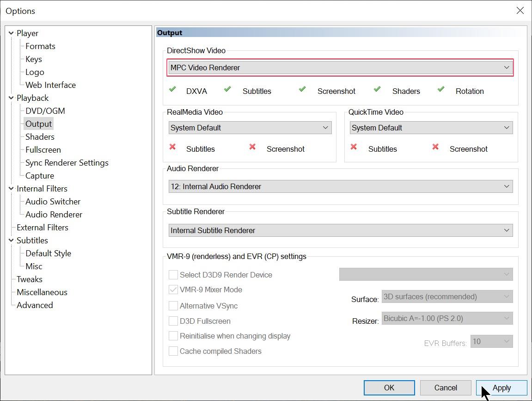Click the Apply button
The height and width of the screenshot is (401, 532).
click(x=502, y=388)
